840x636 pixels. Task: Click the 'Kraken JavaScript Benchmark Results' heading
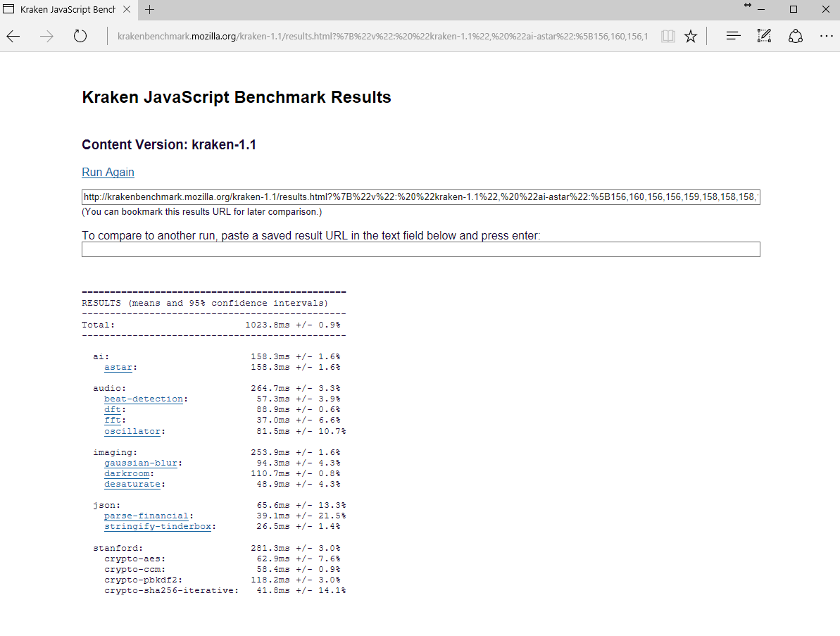tap(237, 97)
